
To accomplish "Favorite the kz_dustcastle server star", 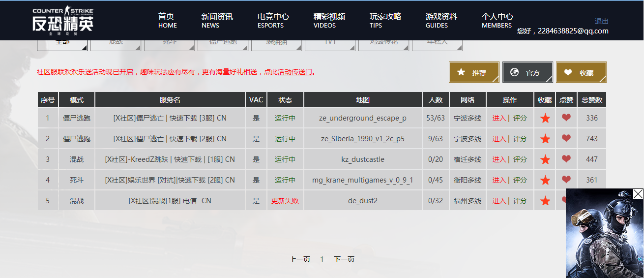I will pyautogui.click(x=545, y=159).
